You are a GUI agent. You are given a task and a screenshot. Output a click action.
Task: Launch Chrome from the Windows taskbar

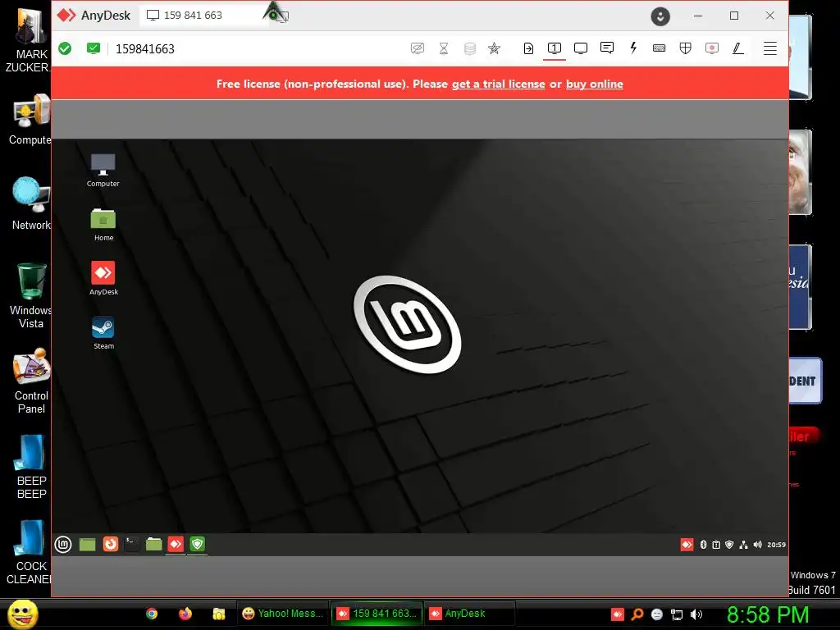click(152, 614)
